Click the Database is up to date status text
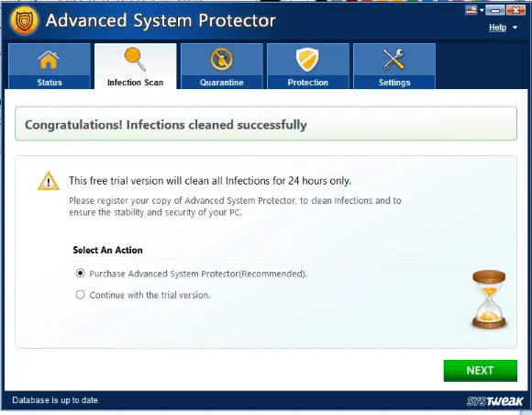 point(56,400)
